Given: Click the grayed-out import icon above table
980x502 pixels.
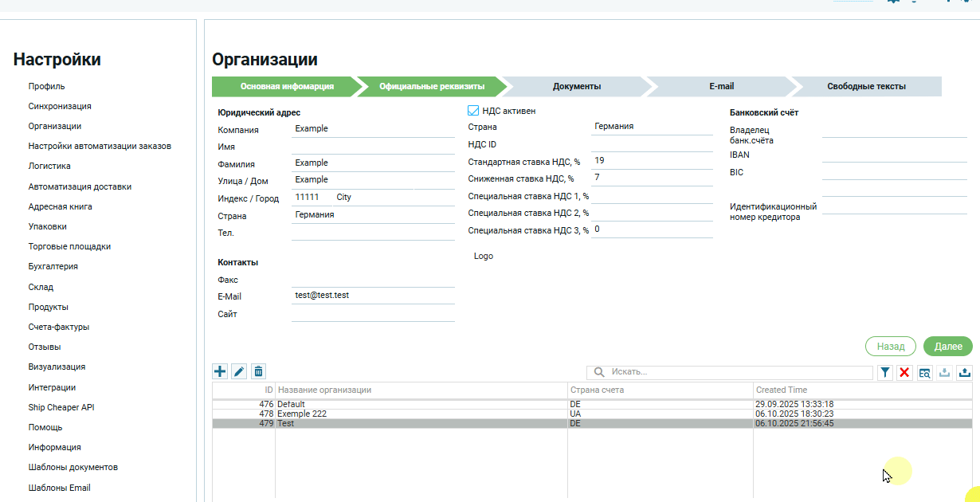Looking at the screenshot, I should coord(944,372).
